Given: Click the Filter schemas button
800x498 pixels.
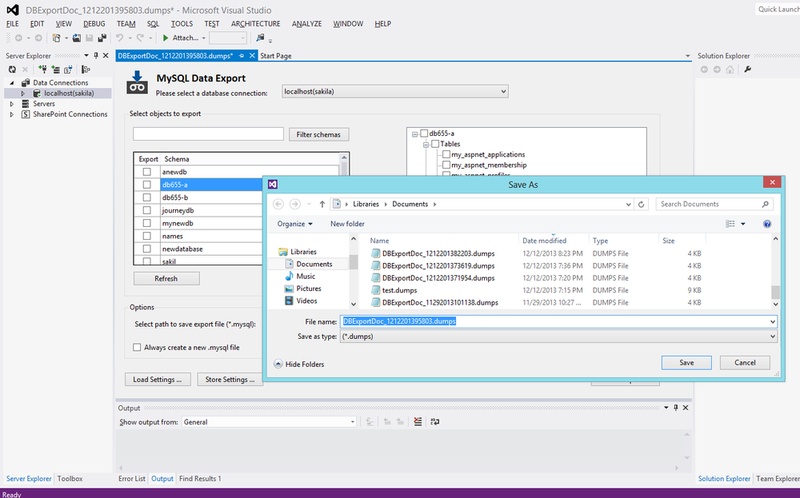Looking at the screenshot, I should (x=318, y=135).
